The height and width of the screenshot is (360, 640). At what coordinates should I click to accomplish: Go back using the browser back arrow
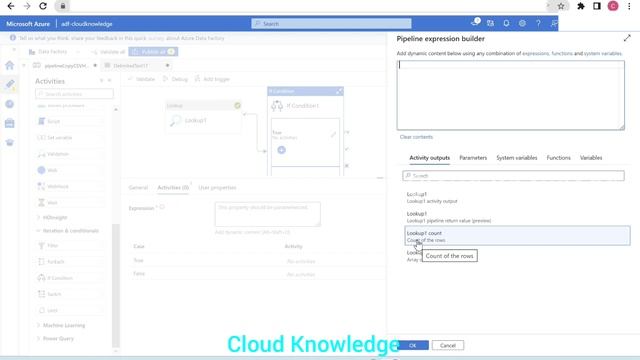coord(11,6)
